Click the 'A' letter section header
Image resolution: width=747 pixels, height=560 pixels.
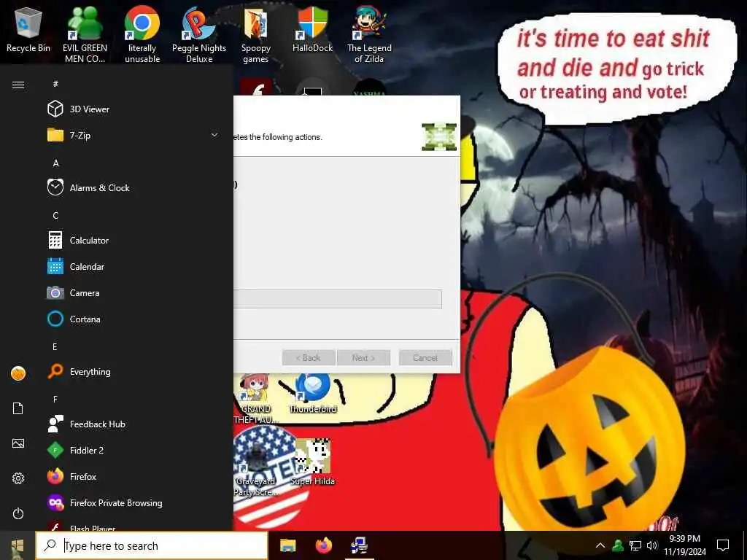tap(55, 163)
